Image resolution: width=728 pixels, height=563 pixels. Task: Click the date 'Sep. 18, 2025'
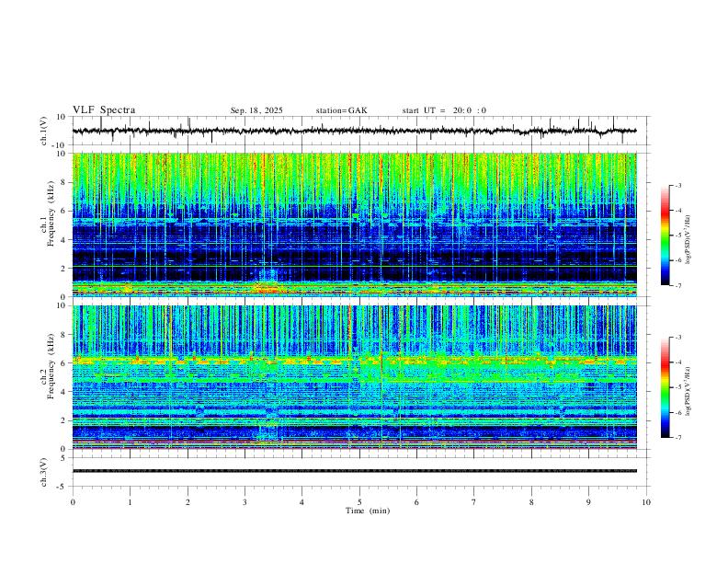coord(256,110)
